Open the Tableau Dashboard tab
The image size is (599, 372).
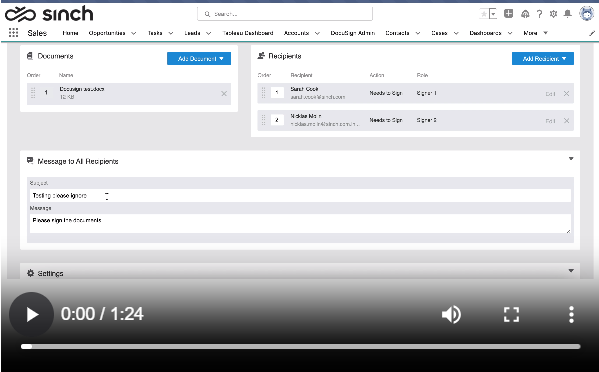248,33
